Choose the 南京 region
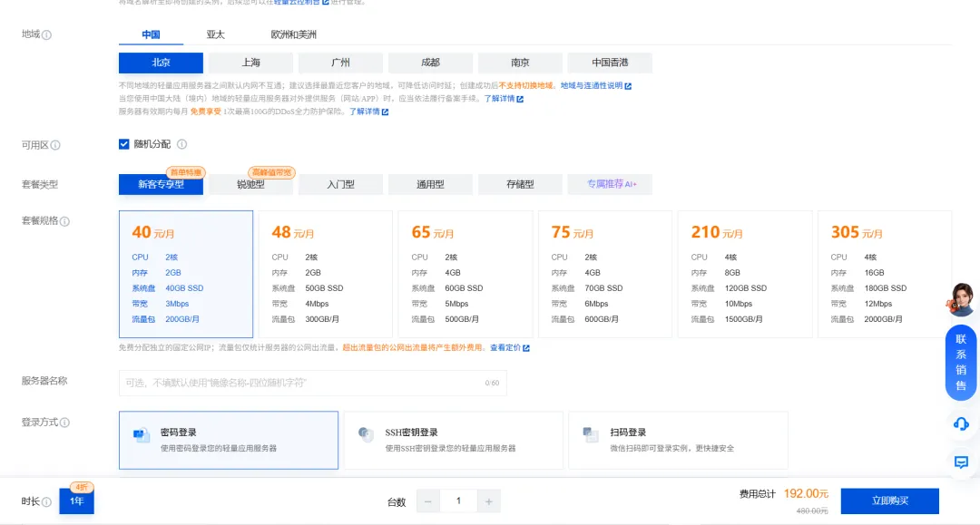Image resolution: width=980 pixels, height=525 pixels. click(520, 63)
